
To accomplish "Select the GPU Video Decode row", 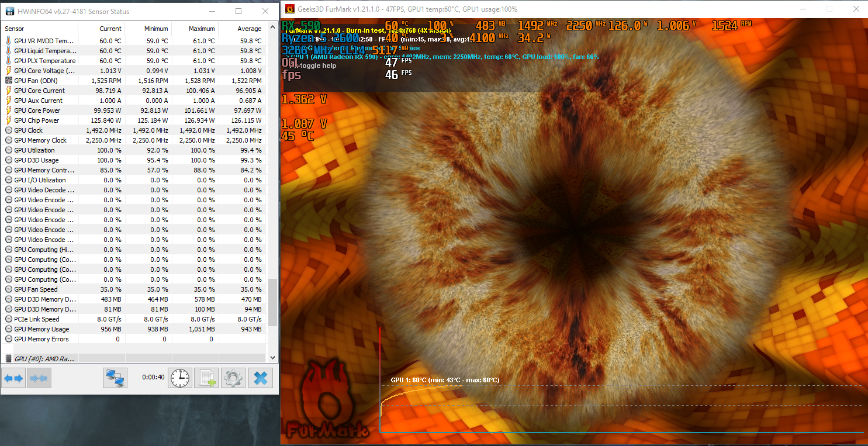I will [134, 190].
